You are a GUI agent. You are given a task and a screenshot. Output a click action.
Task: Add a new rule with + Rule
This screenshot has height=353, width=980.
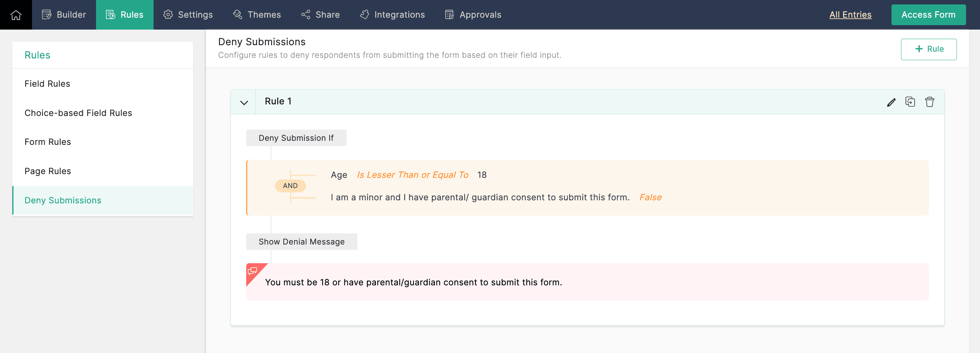(x=929, y=49)
